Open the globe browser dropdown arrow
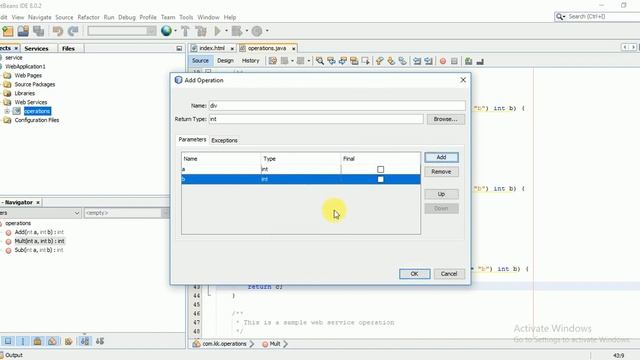 pyautogui.click(x=176, y=31)
